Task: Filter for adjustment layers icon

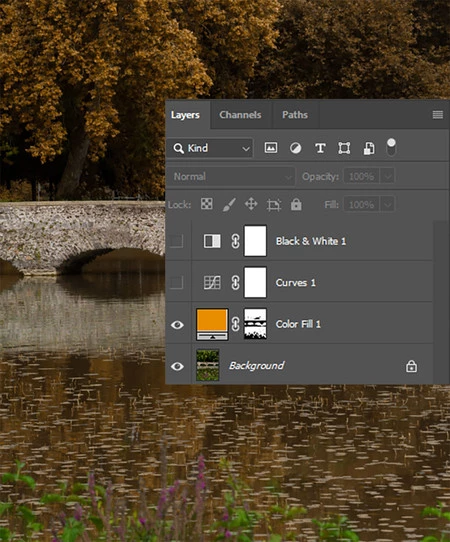Action: tap(295, 148)
